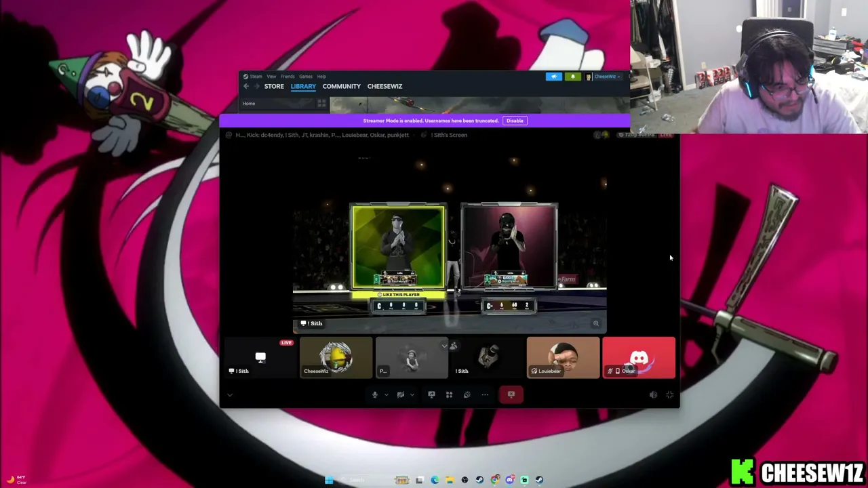Image resolution: width=868 pixels, height=488 pixels.
Task: Go to the Steam STORE tab
Action: [274, 86]
